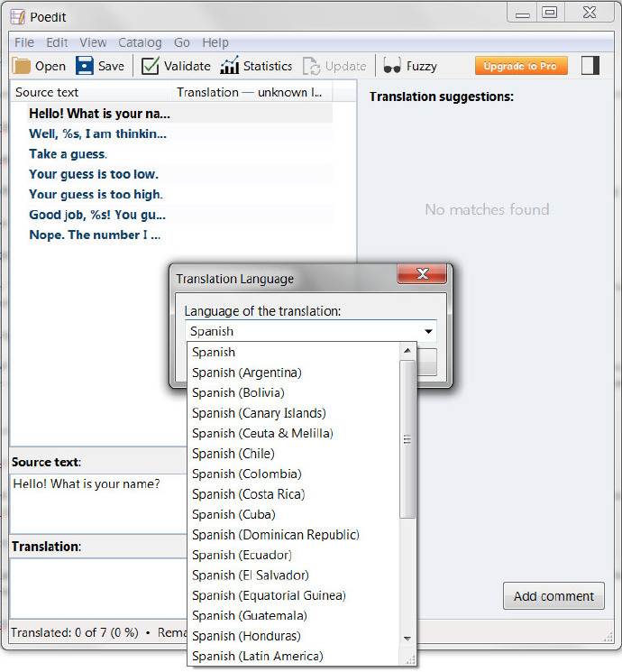Minimize the Poedit window
This screenshot has height=672, width=622.
(522, 13)
